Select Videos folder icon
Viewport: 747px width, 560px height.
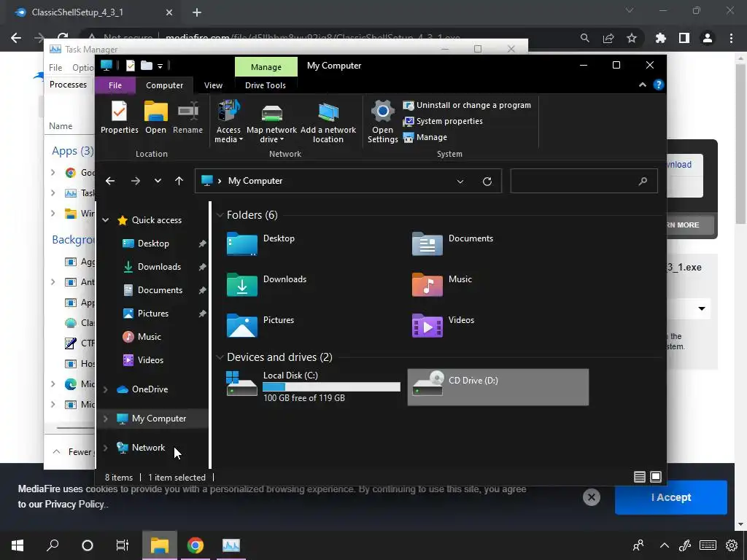coord(427,325)
